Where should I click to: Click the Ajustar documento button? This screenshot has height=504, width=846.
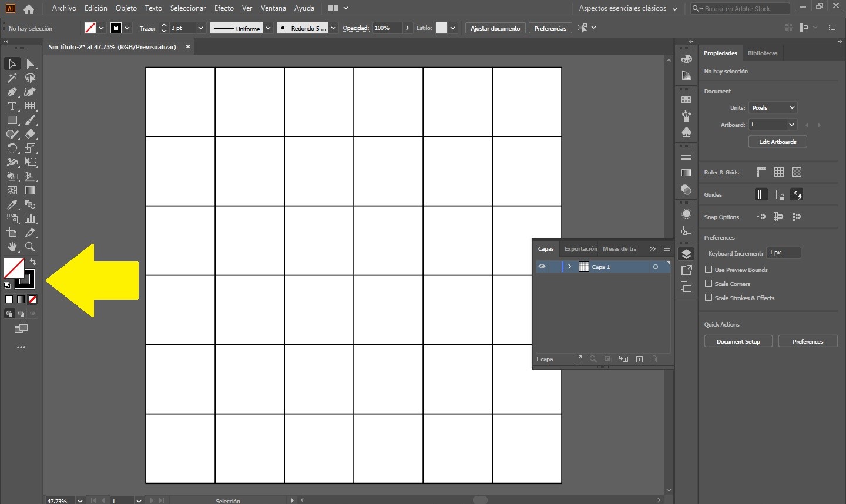point(495,28)
